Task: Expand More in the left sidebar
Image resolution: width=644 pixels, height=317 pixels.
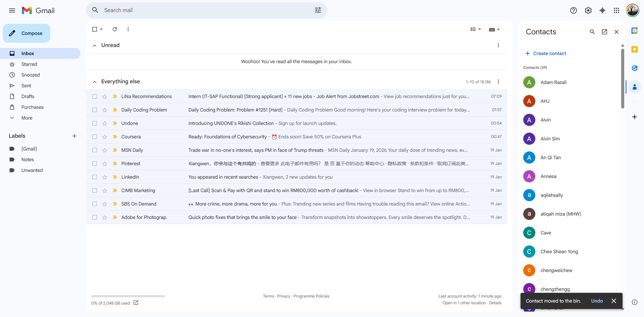Action: coord(27,118)
